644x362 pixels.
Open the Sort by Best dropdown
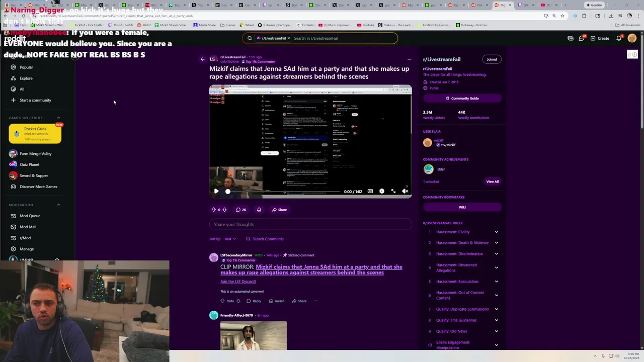click(230, 239)
